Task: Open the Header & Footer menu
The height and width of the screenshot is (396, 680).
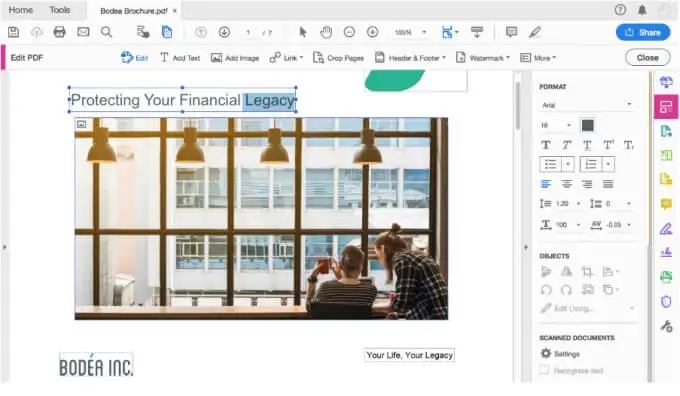Action: tap(410, 58)
